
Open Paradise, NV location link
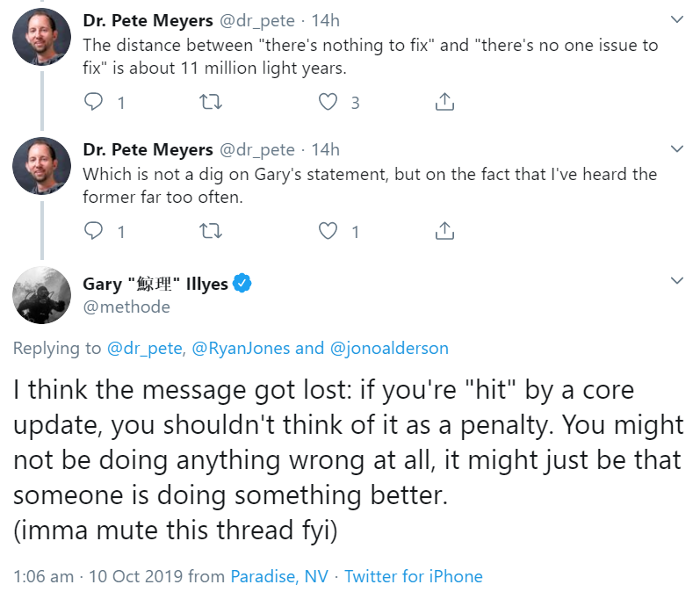[x=279, y=576]
